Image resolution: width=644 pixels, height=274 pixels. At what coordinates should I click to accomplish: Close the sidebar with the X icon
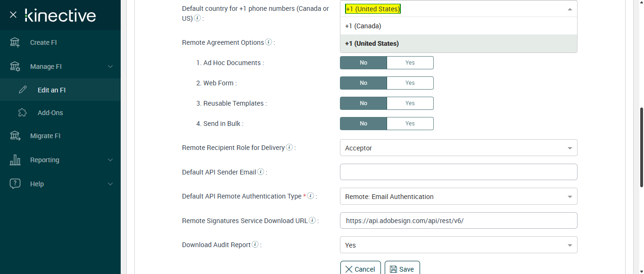point(13,15)
